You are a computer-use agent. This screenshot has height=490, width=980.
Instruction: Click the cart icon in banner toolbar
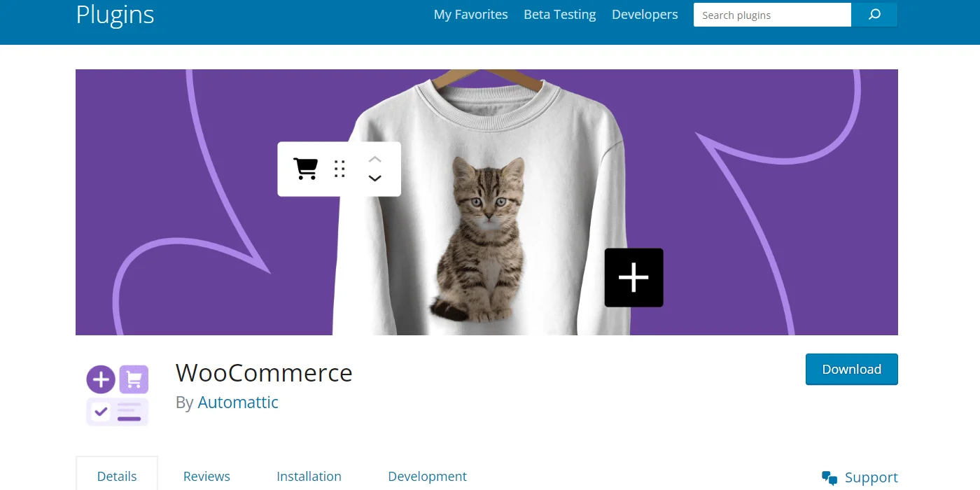[305, 169]
